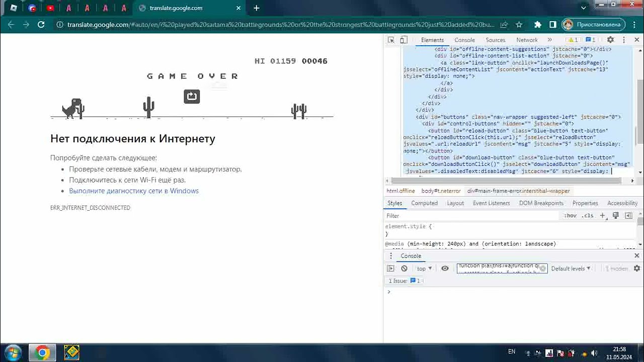Open the profile button labeled Приостановлена
Image resolution: width=644 pixels, height=362 pixels.
click(x=594, y=24)
